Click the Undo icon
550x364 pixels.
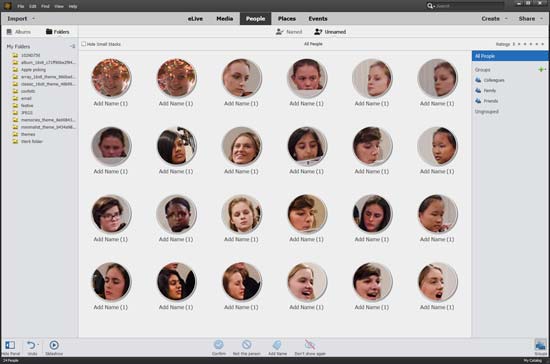[x=31, y=345]
